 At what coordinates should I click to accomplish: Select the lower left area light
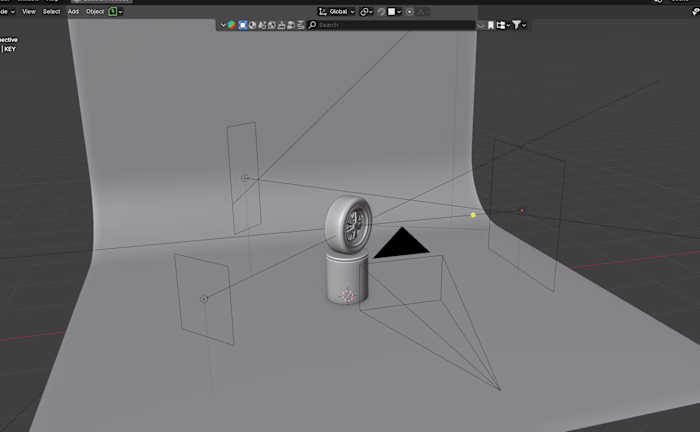[x=204, y=299]
